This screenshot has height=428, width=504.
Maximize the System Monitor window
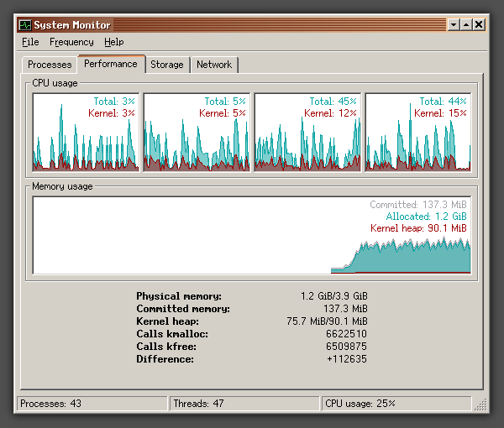coord(466,24)
